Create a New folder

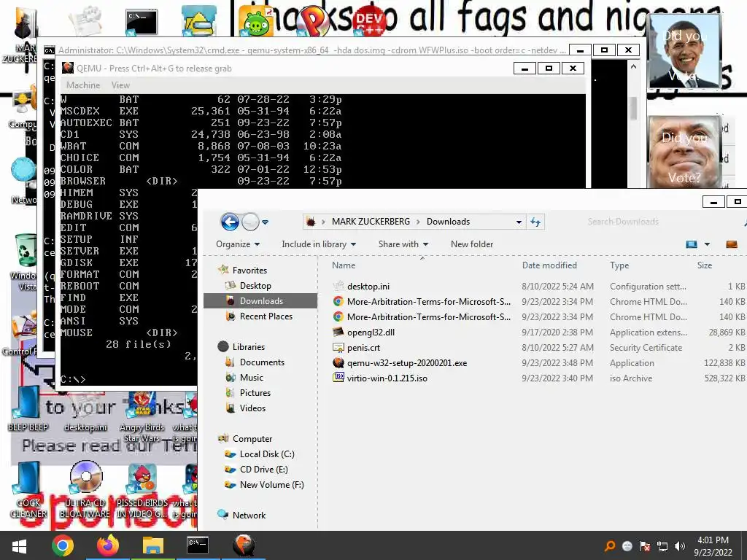pyautogui.click(x=472, y=244)
